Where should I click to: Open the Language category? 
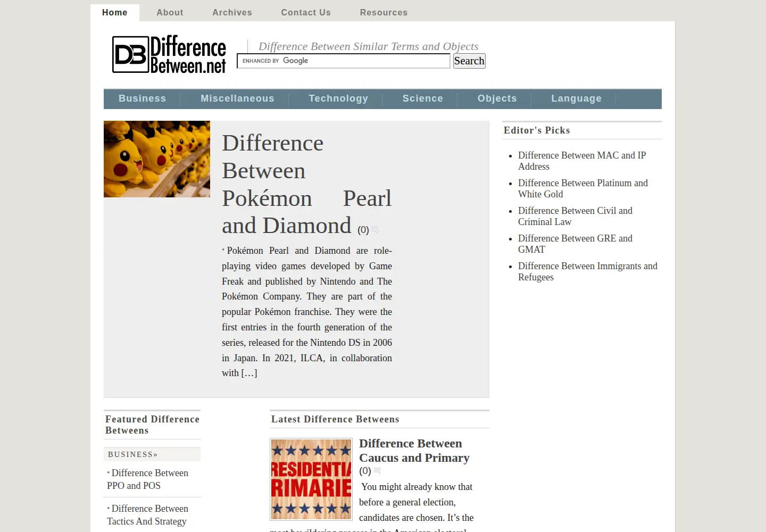coord(576,98)
